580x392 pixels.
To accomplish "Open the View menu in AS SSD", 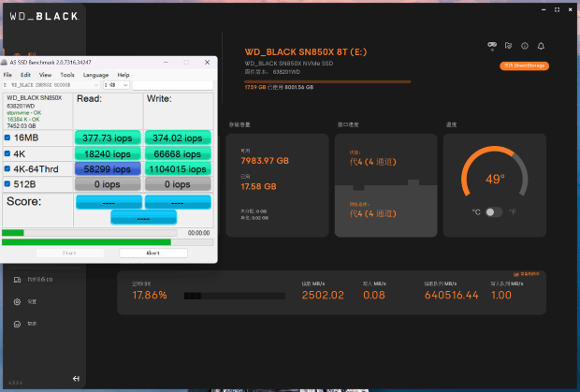I will tap(46, 75).
